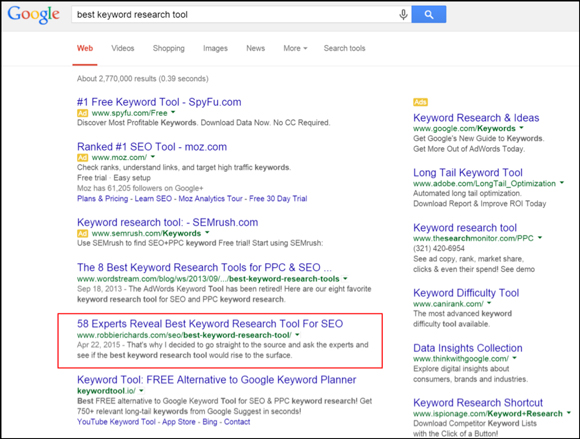The width and height of the screenshot is (580, 439).
Task: Switch to the Images tab
Action: (x=215, y=48)
